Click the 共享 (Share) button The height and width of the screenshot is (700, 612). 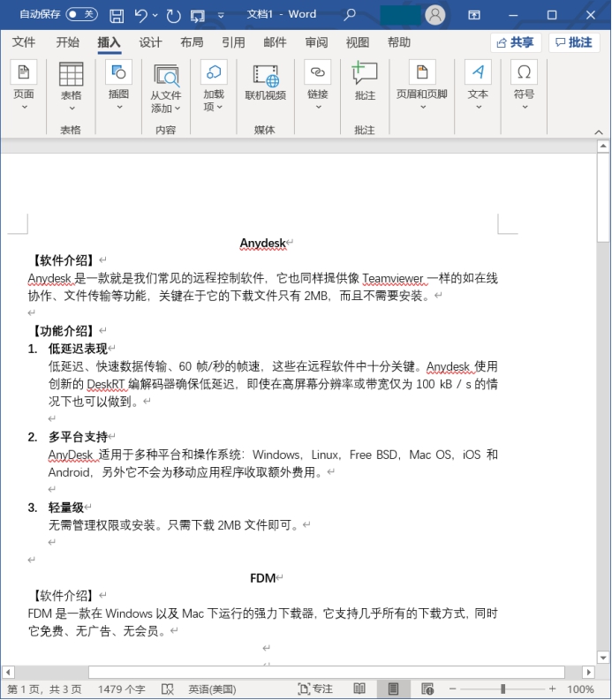(516, 42)
